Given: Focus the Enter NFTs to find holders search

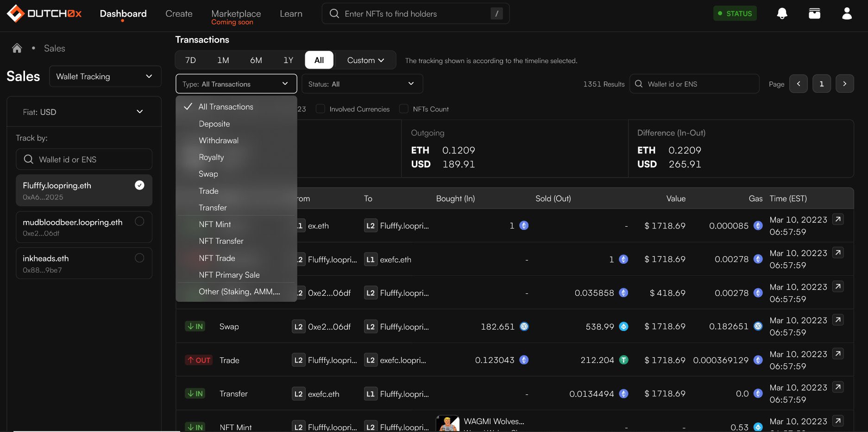Looking at the screenshot, I should [x=415, y=13].
